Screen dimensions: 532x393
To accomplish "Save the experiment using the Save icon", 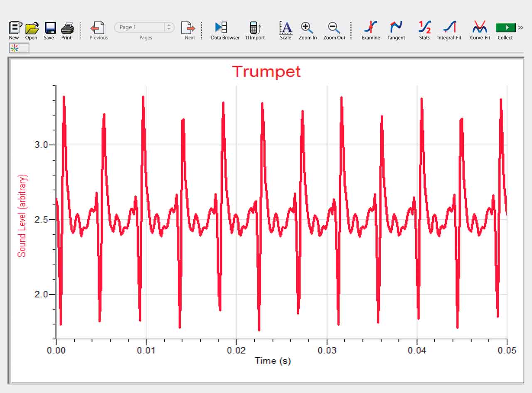I will pyautogui.click(x=49, y=28).
